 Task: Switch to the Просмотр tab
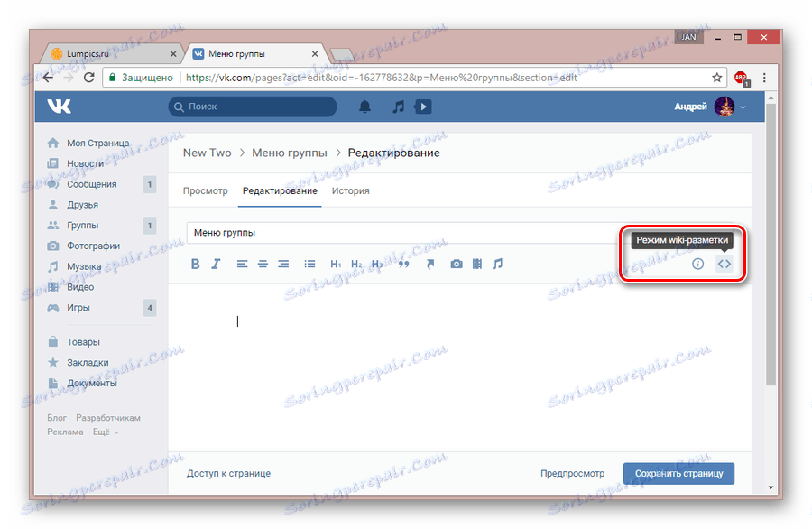(x=205, y=190)
